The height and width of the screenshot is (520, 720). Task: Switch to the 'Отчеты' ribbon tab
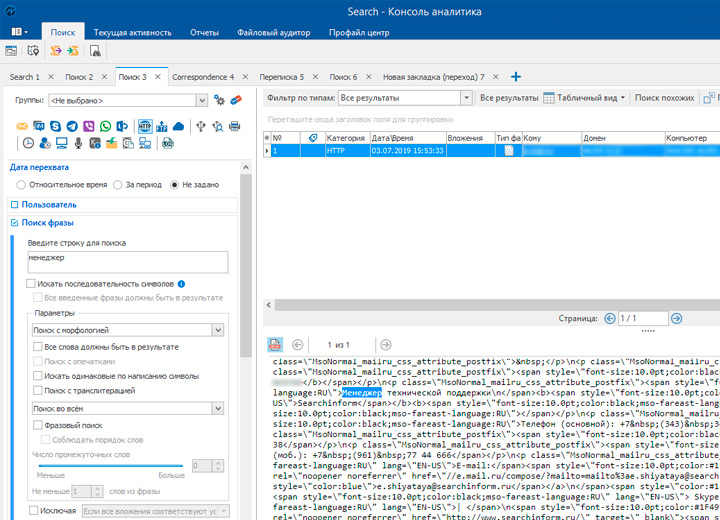tap(204, 33)
